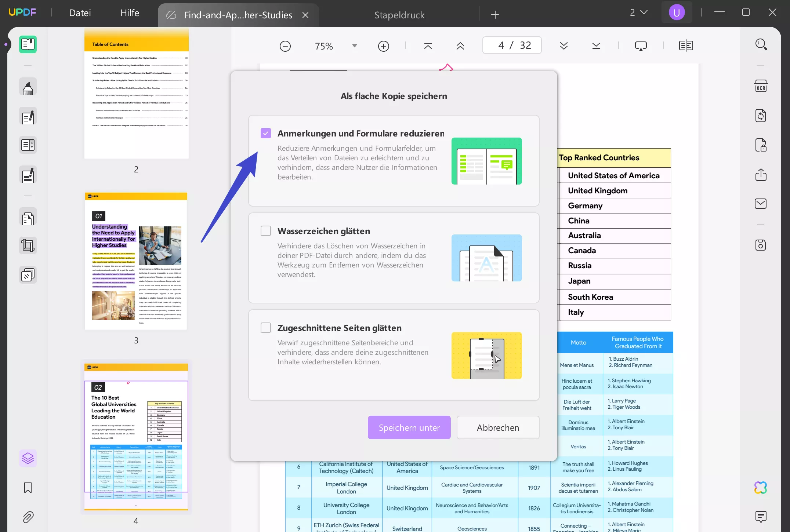Switch to the Stapeldruck tab
Viewport: 790px width, 532px height.
click(x=399, y=15)
